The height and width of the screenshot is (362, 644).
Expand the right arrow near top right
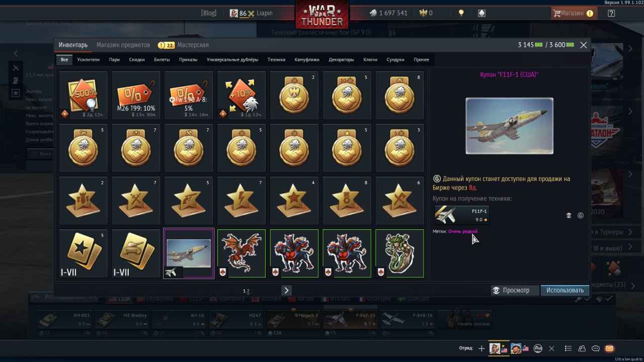point(630,49)
